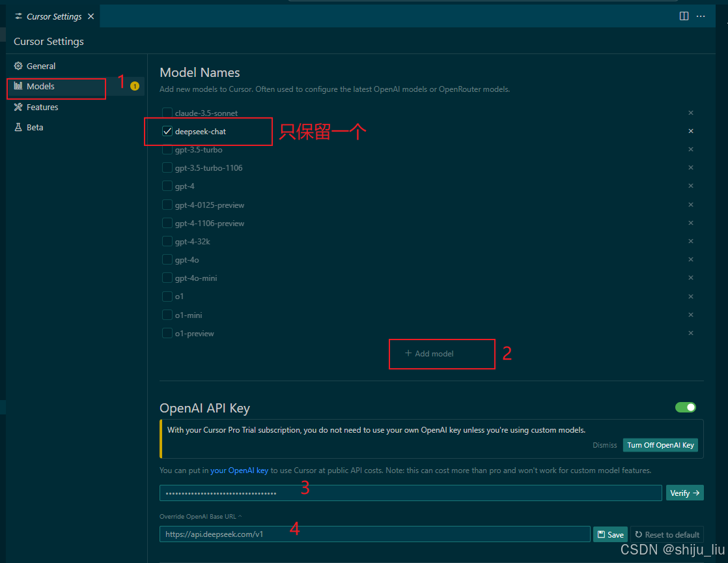Click Turn Off OpenAI Key button

[660, 445]
